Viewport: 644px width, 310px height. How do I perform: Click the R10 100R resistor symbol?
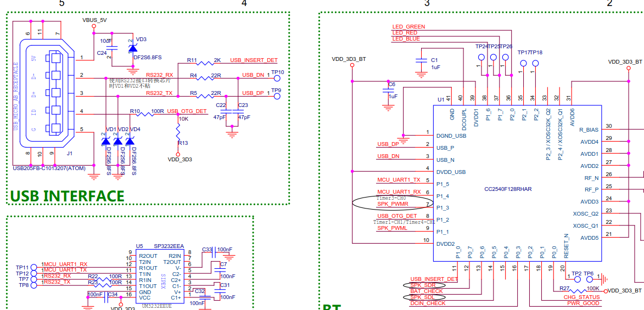[146, 115]
